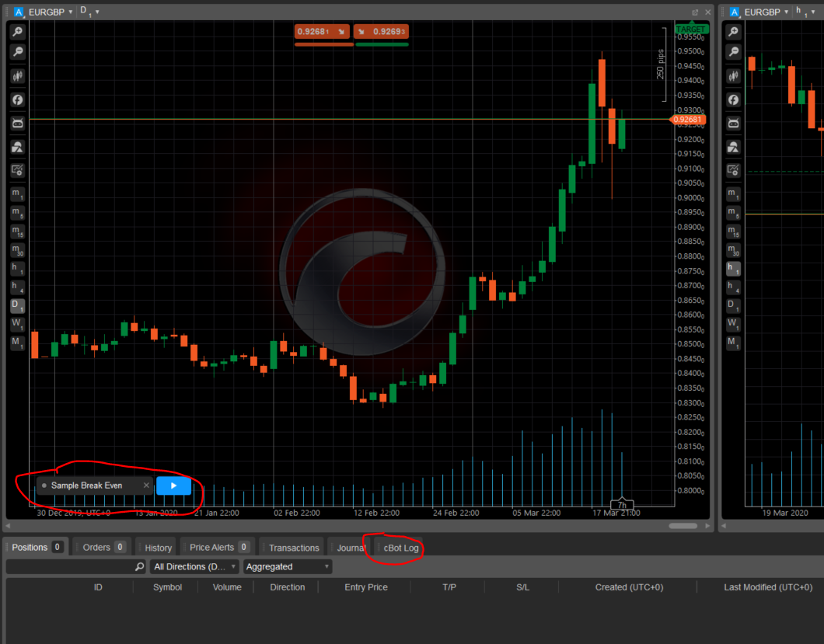Open the Transactions tab
The height and width of the screenshot is (644, 824).
(292, 548)
